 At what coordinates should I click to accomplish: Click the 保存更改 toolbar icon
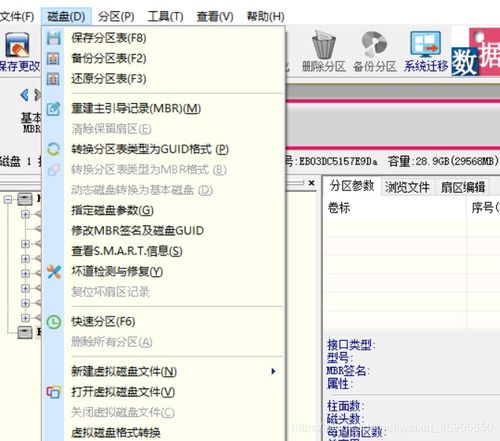coord(17,45)
